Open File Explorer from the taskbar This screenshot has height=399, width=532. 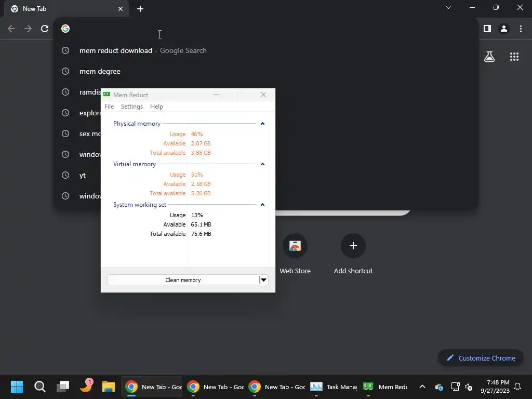tap(109, 387)
